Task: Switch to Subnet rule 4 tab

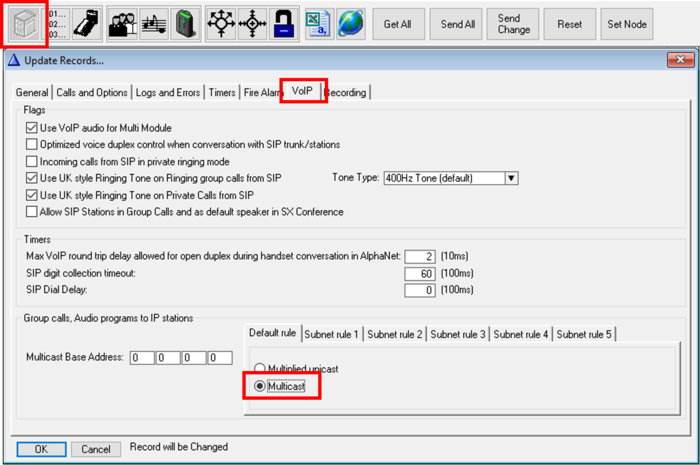Action: click(x=521, y=334)
